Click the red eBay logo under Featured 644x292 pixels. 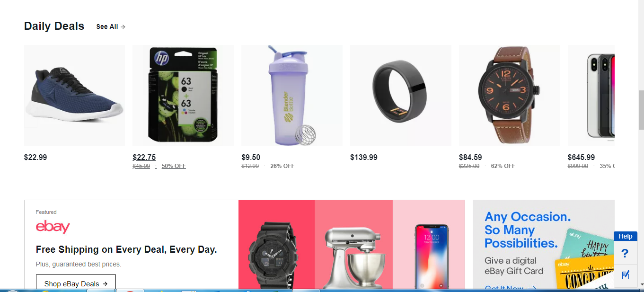coord(53,227)
